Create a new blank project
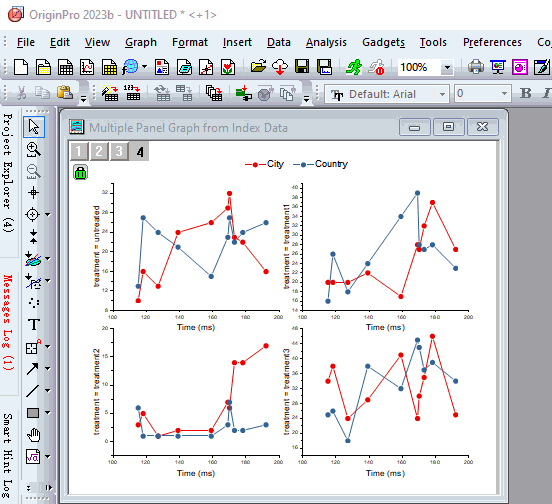Screen dimensions: 552x504 coord(21,67)
